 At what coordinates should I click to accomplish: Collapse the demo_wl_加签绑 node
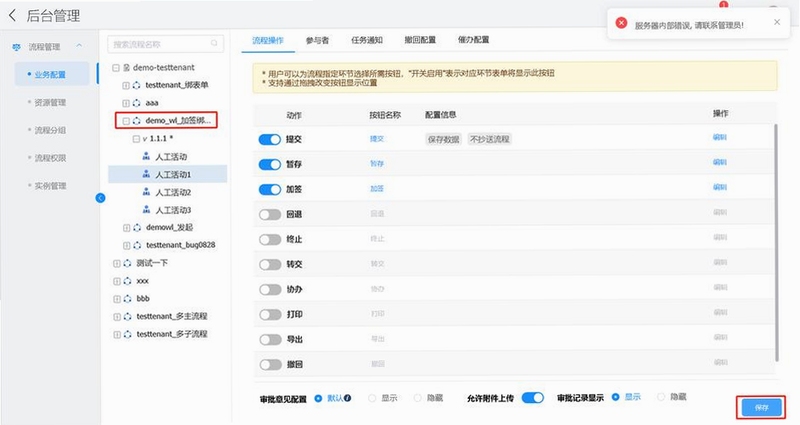(126, 121)
